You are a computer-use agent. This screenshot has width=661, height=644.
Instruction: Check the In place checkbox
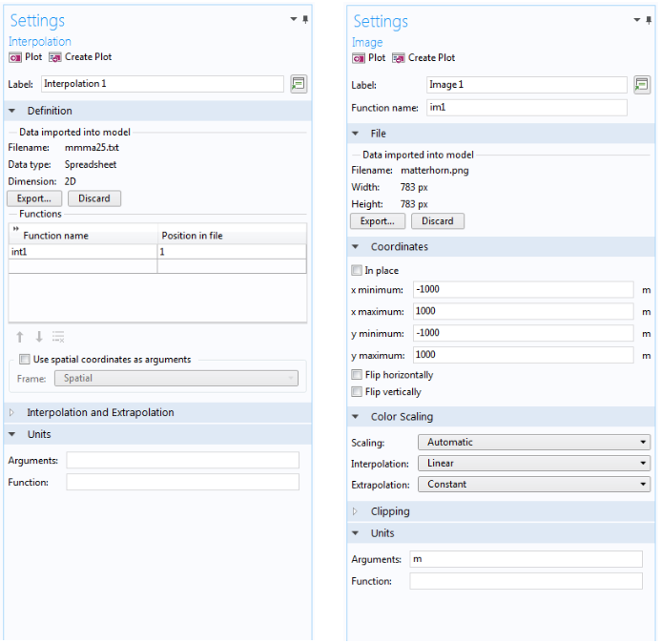(357, 270)
